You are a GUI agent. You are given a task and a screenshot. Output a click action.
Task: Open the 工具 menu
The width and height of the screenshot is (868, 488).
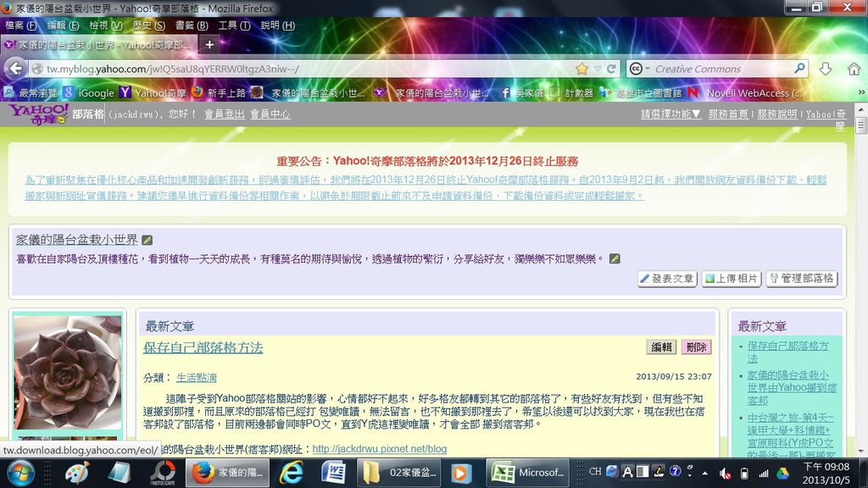point(234,25)
